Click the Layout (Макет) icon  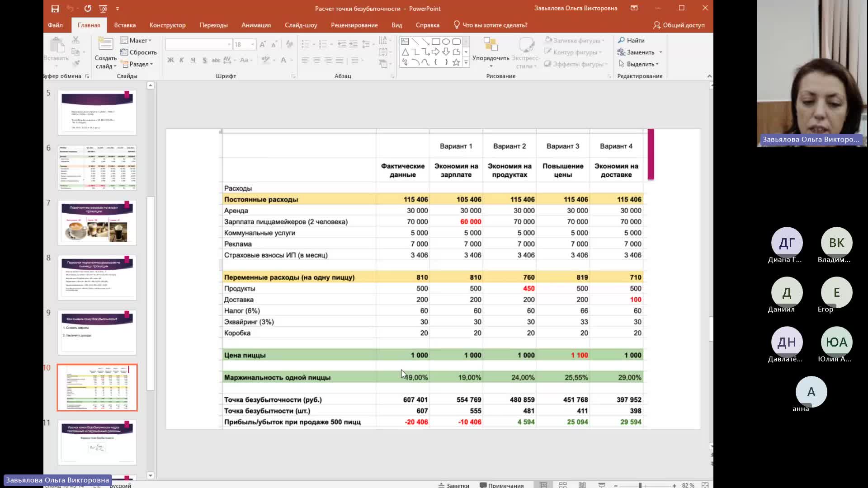point(124,40)
